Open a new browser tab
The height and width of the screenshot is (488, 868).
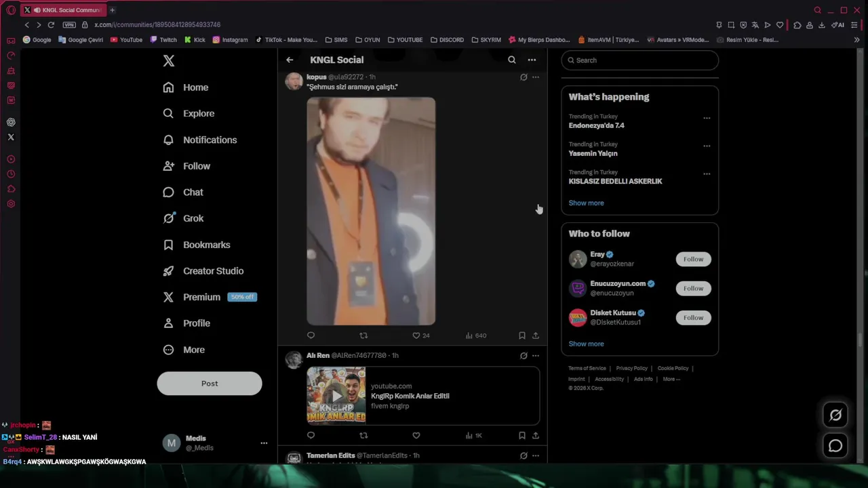[x=112, y=10]
